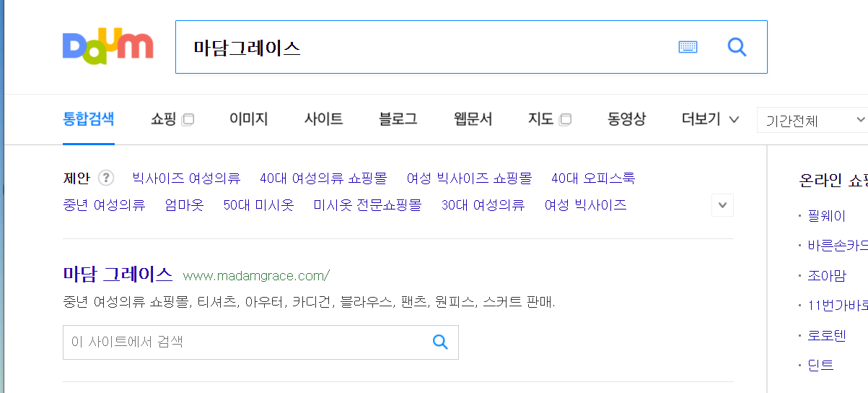Viewport: 868px width, 393px height.
Task: Click the magnifier search button in main search box
Action: 737,47
